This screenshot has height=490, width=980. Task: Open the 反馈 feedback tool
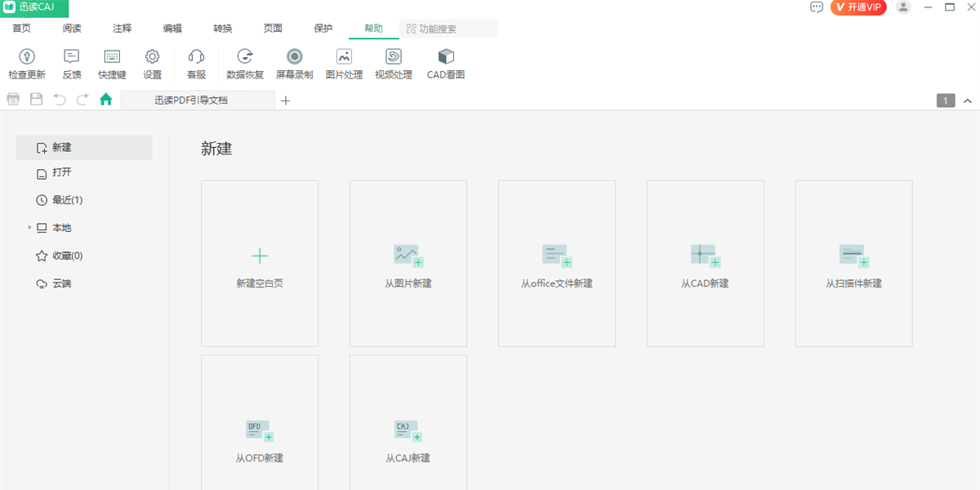point(72,64)
